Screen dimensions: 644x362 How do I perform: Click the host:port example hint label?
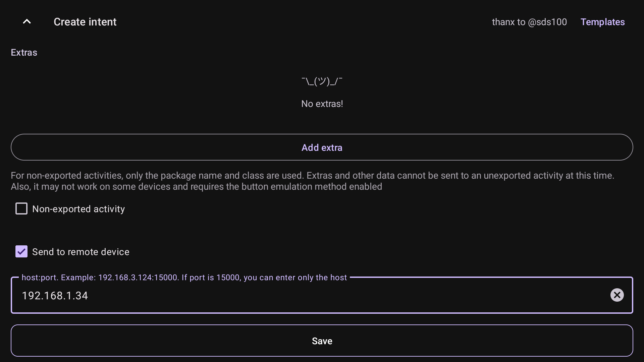[x=184, y=278]
